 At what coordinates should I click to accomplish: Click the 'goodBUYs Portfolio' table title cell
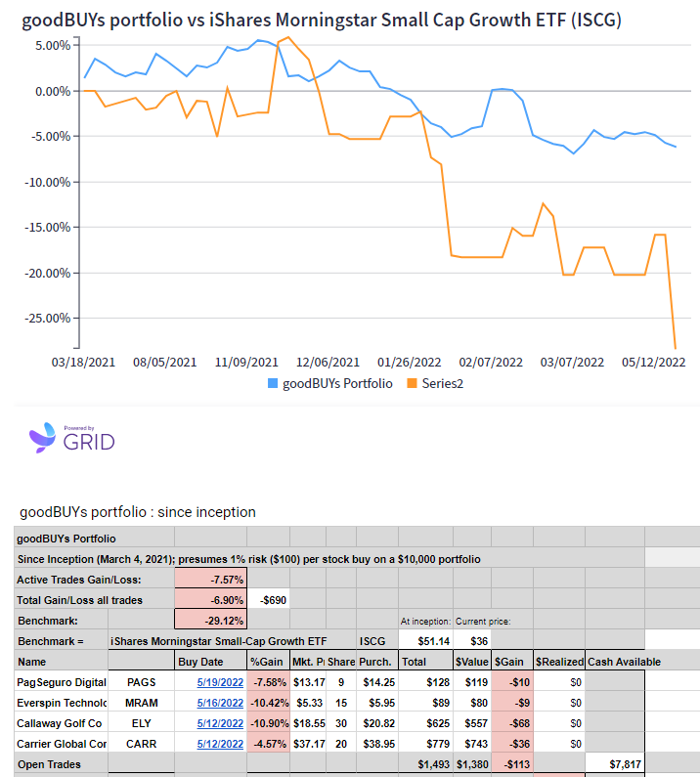pos(94,539)
